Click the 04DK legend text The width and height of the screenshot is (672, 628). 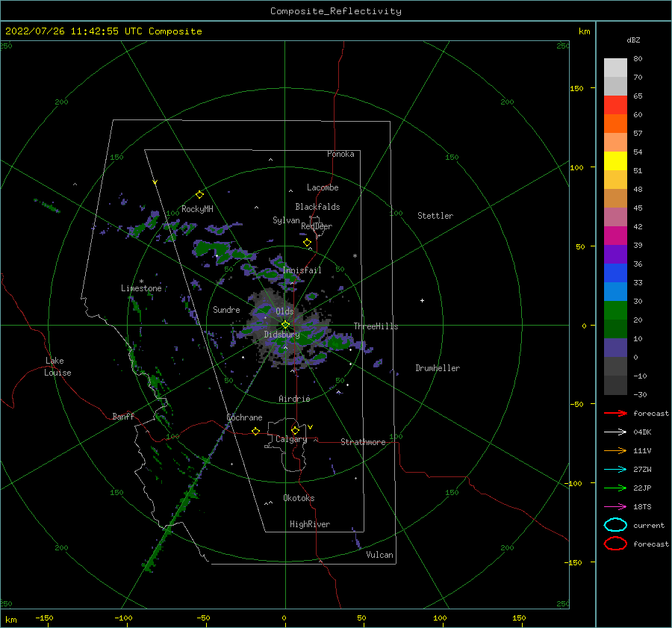[642, 432]
